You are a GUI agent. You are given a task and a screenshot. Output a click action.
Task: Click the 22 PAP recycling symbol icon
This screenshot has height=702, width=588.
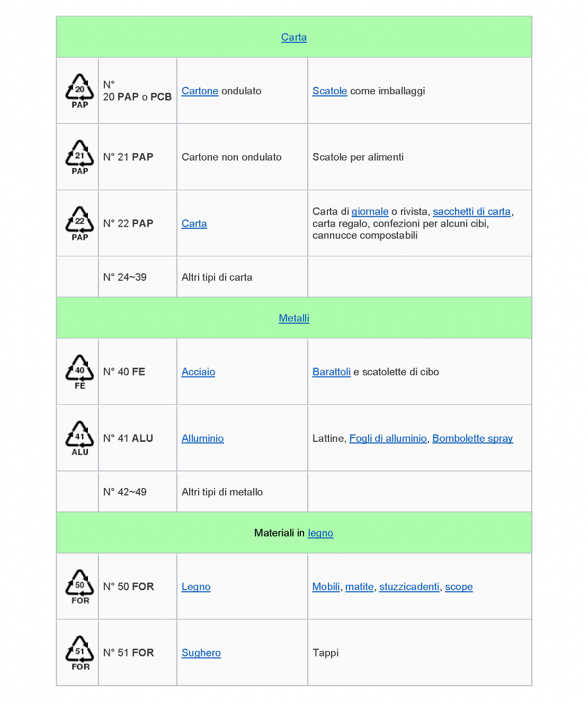pos(79,223)
